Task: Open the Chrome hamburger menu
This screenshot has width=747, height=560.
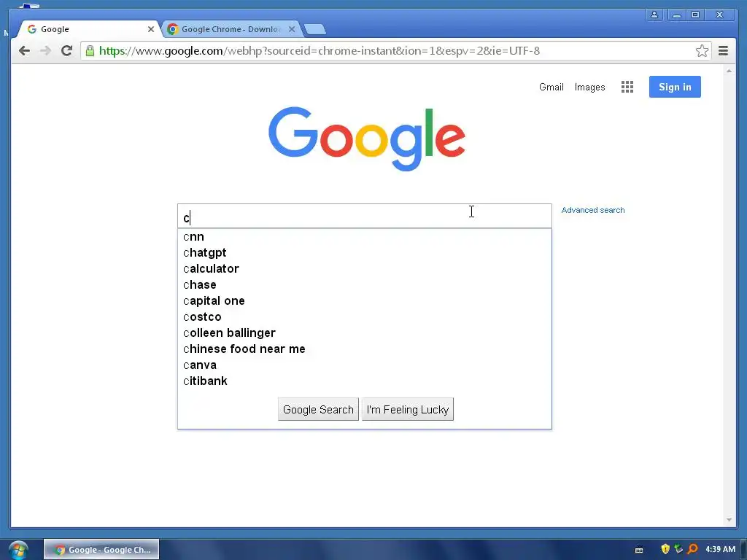Action: 723,51
